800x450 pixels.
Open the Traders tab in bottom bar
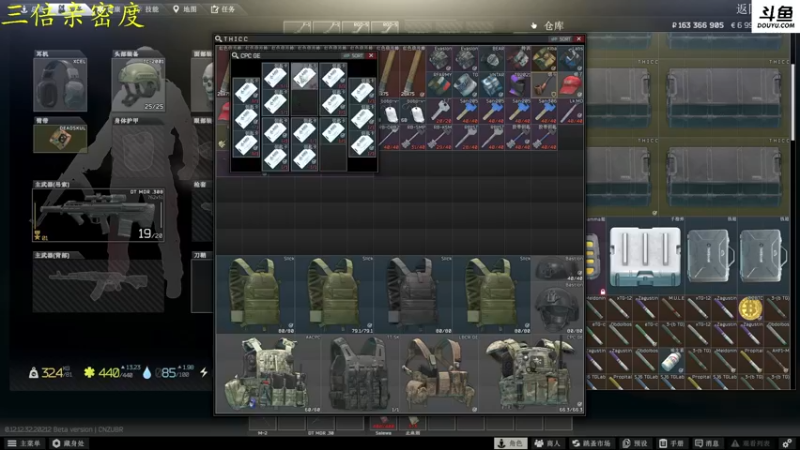(x=547, y=443)
